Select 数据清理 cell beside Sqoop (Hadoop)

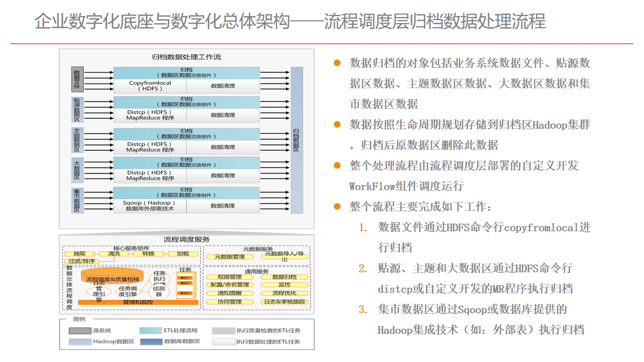pyautogui.click(x=223, y=206)
